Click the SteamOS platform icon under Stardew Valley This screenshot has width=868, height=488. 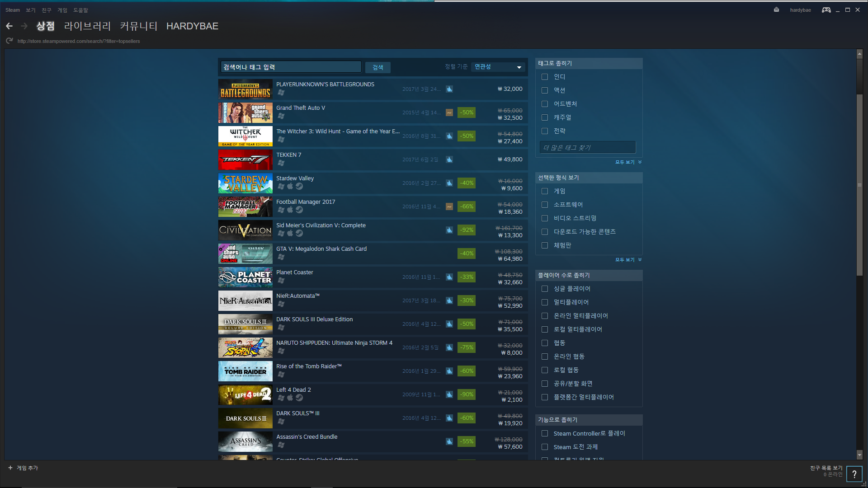point(299,186)
